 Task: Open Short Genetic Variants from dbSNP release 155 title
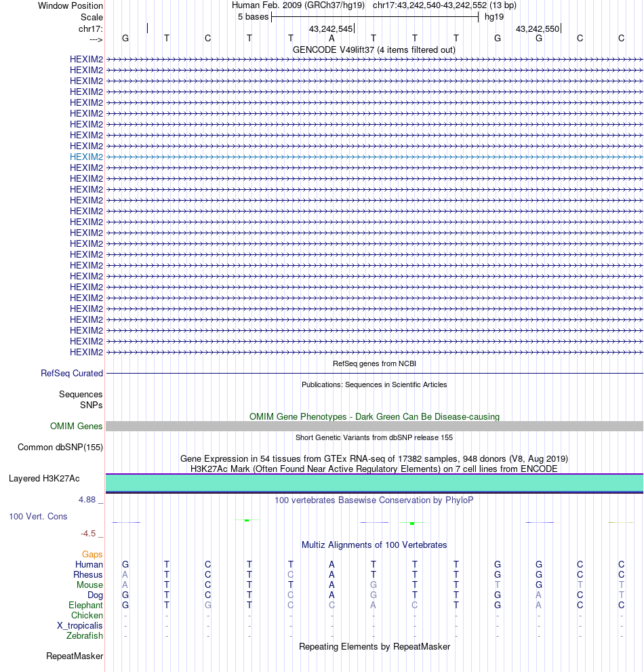click(x=374, y=437)
